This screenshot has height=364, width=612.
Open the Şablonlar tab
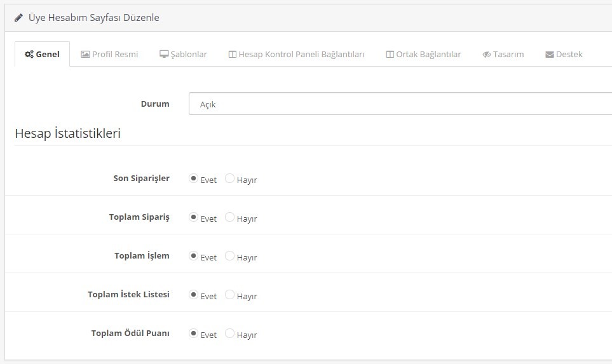pos(183,54)
